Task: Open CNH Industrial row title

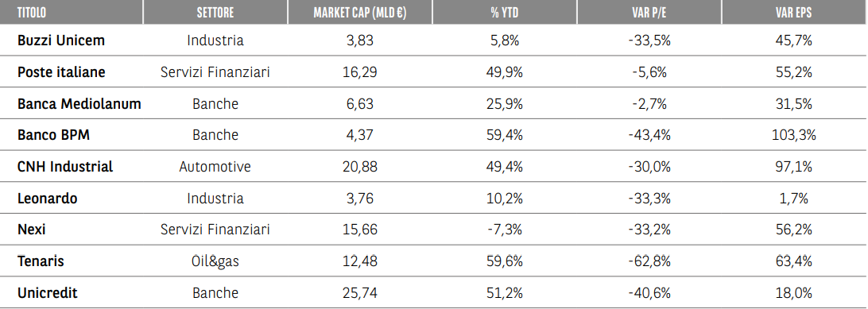Action: [x=65, y=166]
